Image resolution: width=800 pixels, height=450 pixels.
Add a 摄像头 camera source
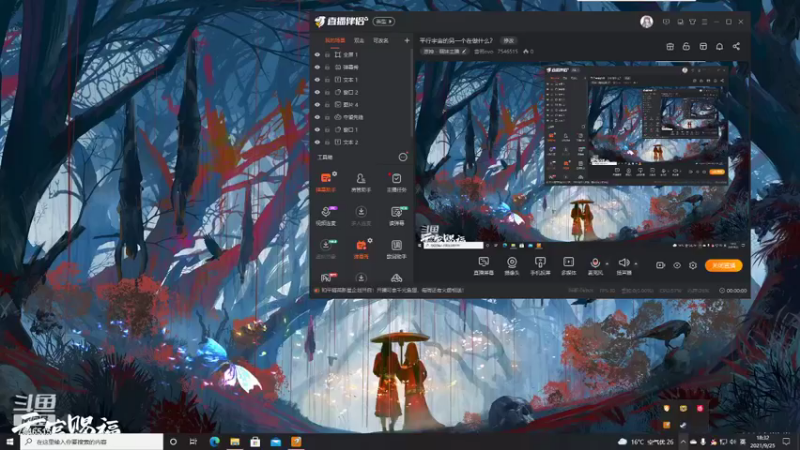click(512, 266)
